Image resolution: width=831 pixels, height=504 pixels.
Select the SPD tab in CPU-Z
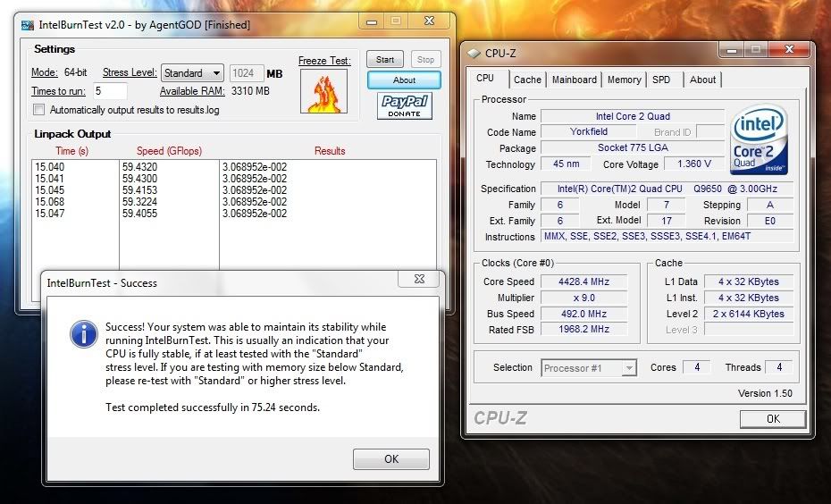click(661, 80)
